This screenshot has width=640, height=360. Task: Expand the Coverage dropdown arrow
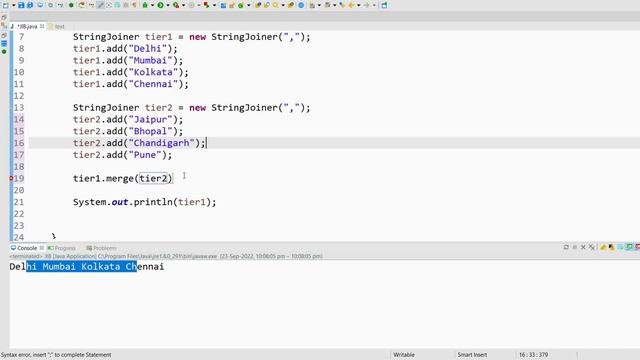tap(183, 5)
